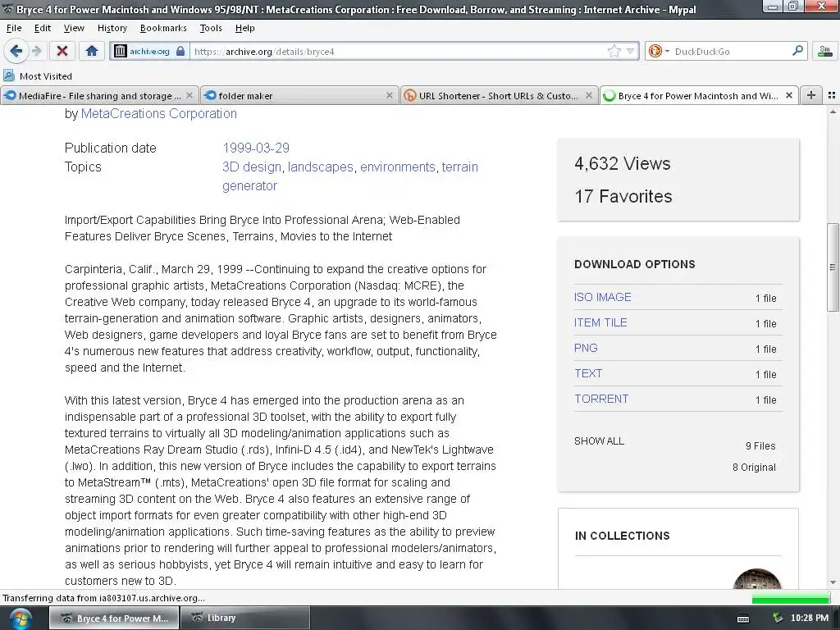Click the collection thumbnail under In Collections
The height and width of the screenshot is (630, 840).
coord(756,579)
